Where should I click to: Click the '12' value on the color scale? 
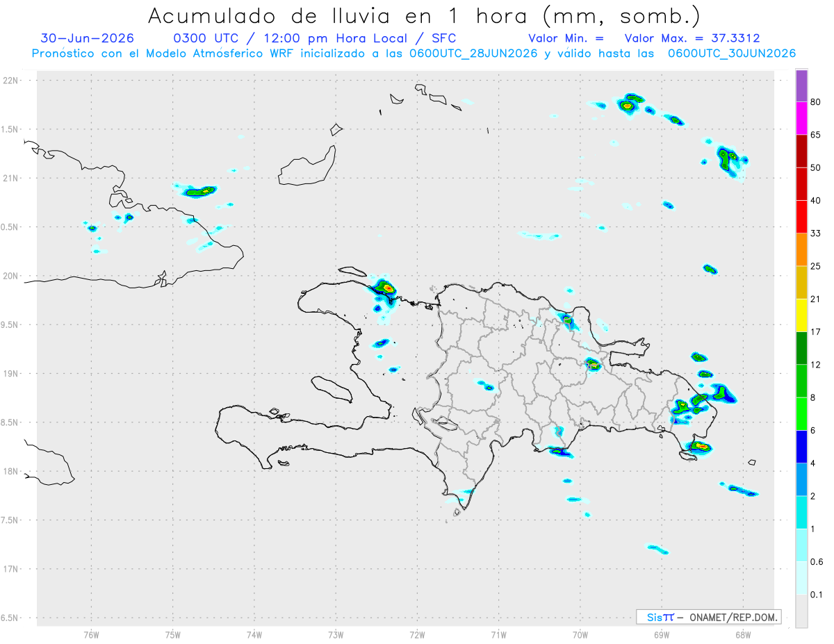pos(816,365)
